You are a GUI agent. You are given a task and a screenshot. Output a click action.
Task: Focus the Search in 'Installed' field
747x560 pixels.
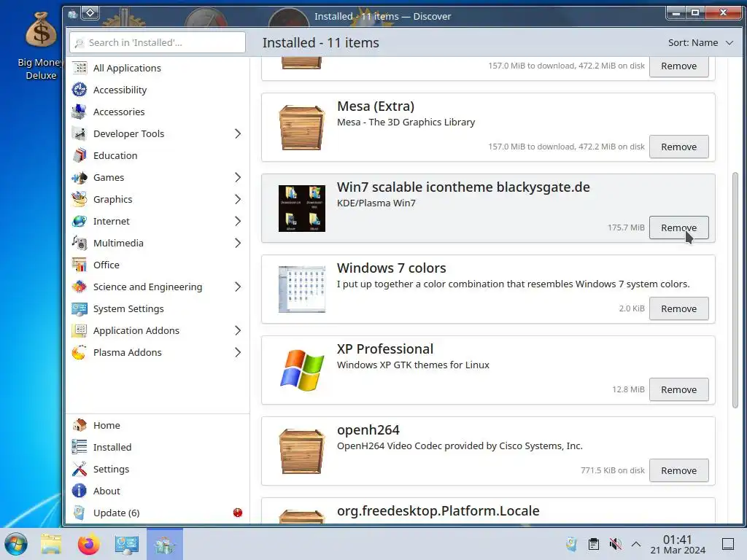click(158, 43)
